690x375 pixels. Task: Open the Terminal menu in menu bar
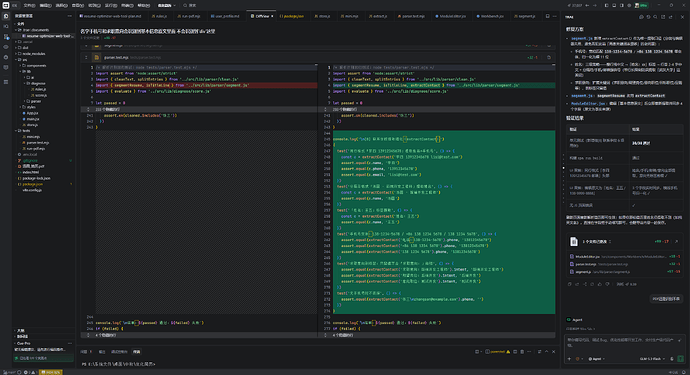click(x=127, y=5)
